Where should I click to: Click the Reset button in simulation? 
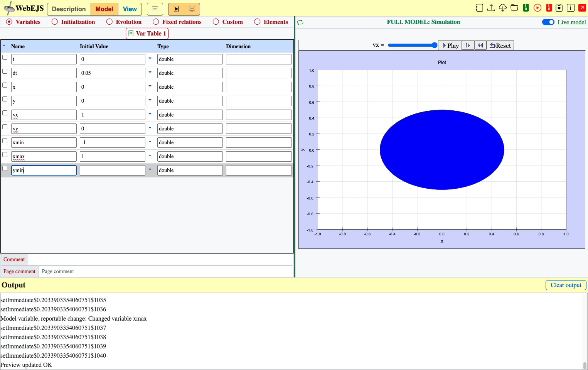click(500, 46)
